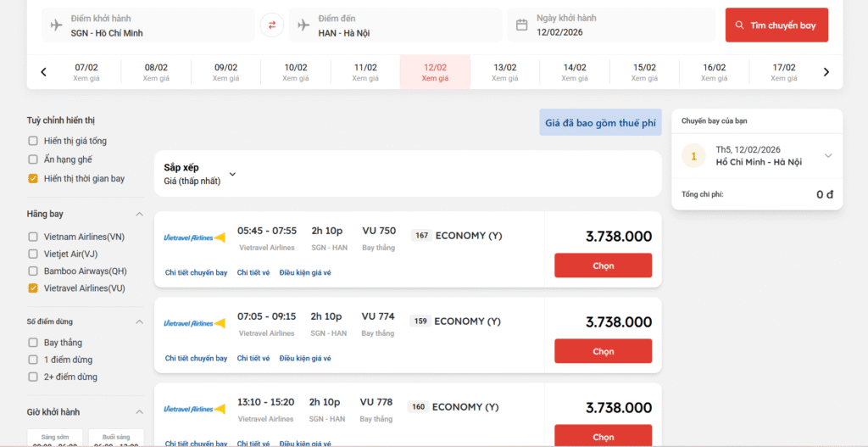Click the destination airplane icon in HAN field
The image size is (868, 447).
coord(303,25)
